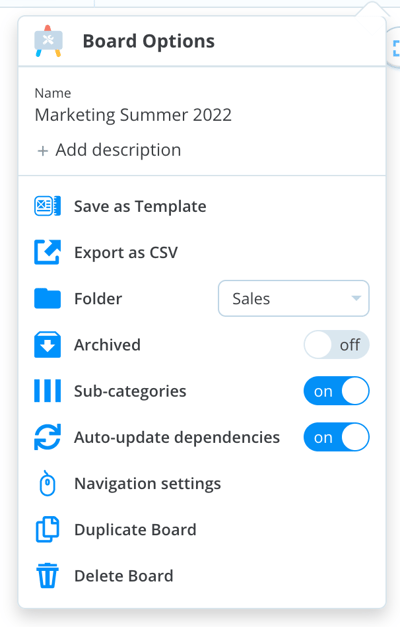Select Navigation settings menu entry

[x=148, y=483]
